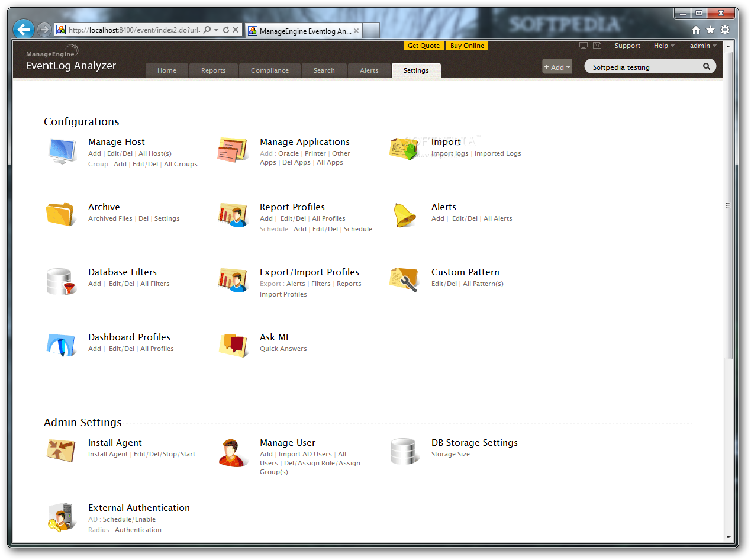Switch to the Home tab

pyautogui.click(x=167, y=70)
